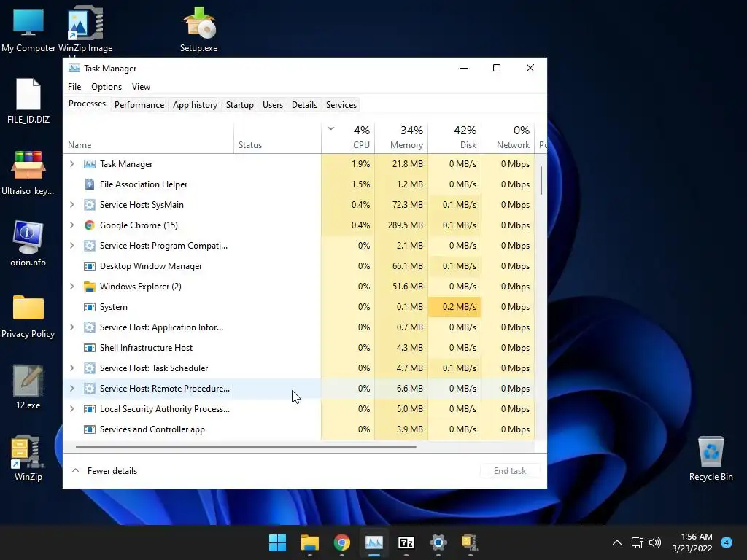747x560 pixels.
Task: Sort processes by the Status column
Action: 277,137
